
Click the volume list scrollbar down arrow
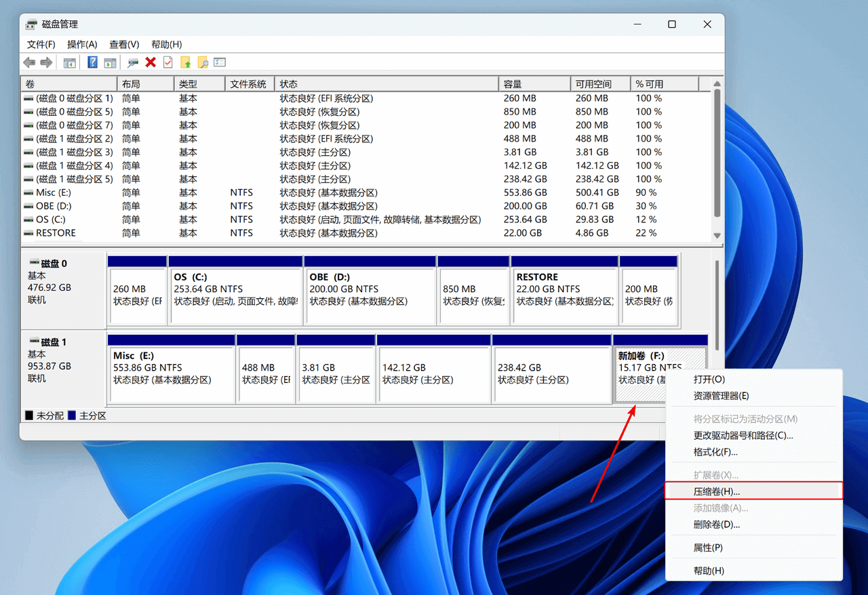pyautogui.click(x=717, y=235)
